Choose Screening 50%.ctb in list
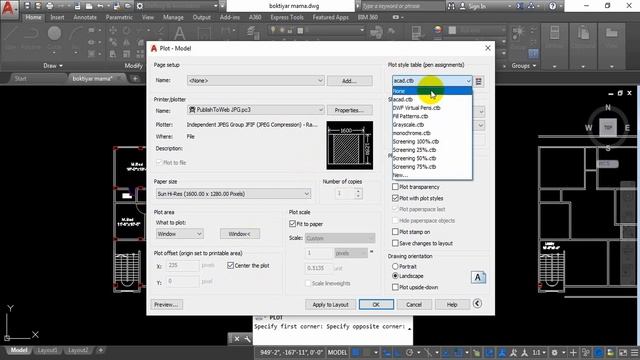This screenshot has height=360, width=640. 432,158
